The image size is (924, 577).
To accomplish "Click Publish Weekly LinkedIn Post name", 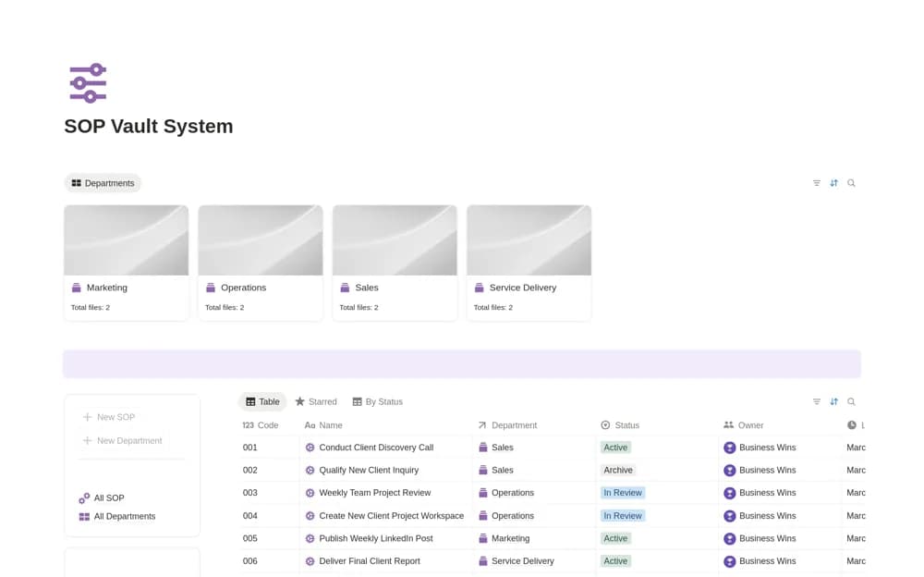I will 376,539.
